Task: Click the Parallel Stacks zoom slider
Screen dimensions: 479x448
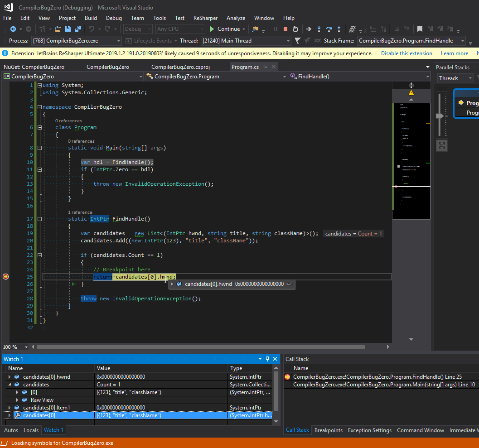Action: click(439, 116)
